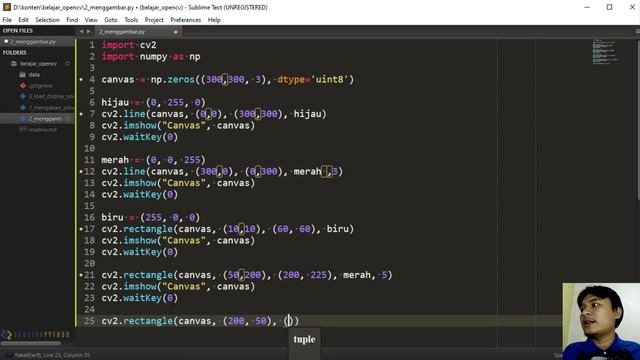Open readme.md in the sidebar
This screenshot has width=640, height=360.
[x=42, y=130]
